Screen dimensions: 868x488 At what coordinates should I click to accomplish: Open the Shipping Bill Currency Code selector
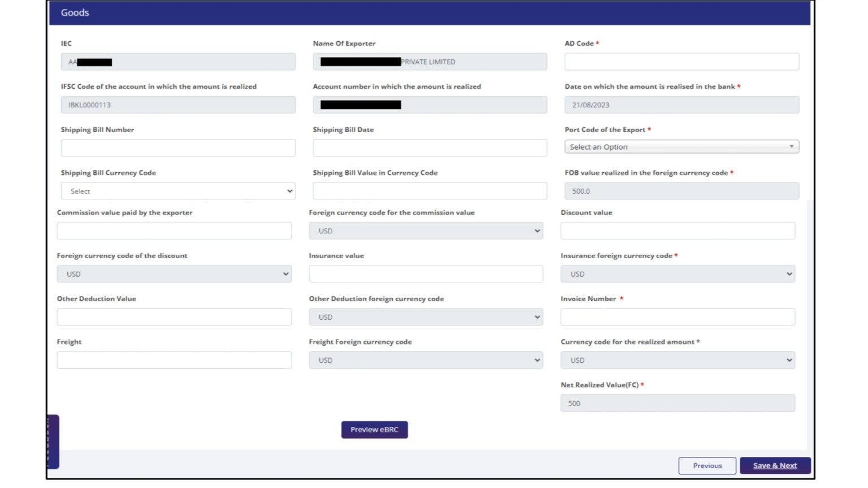click(177, 191)
